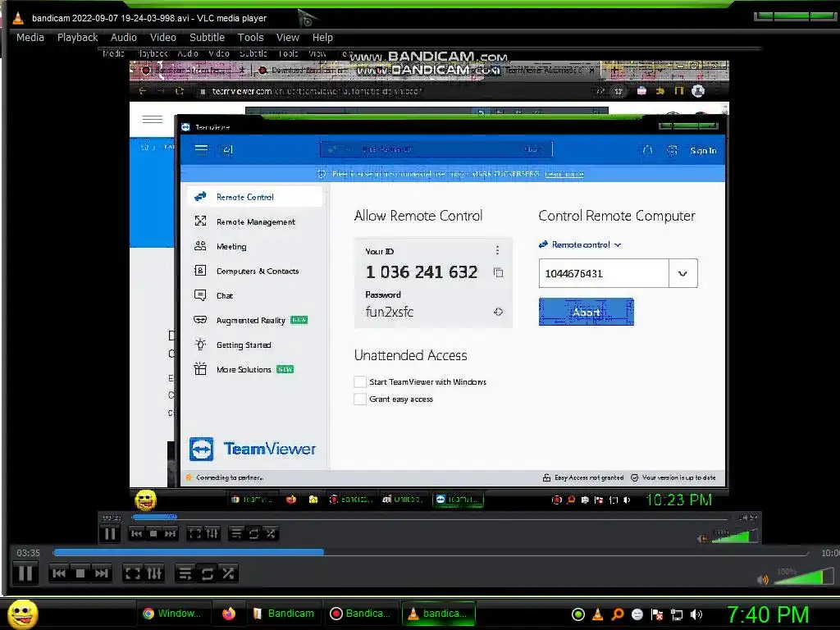Click the Learn more link in license banner
840x630 pixels.
pyautogui.click(x=564, y=174)
